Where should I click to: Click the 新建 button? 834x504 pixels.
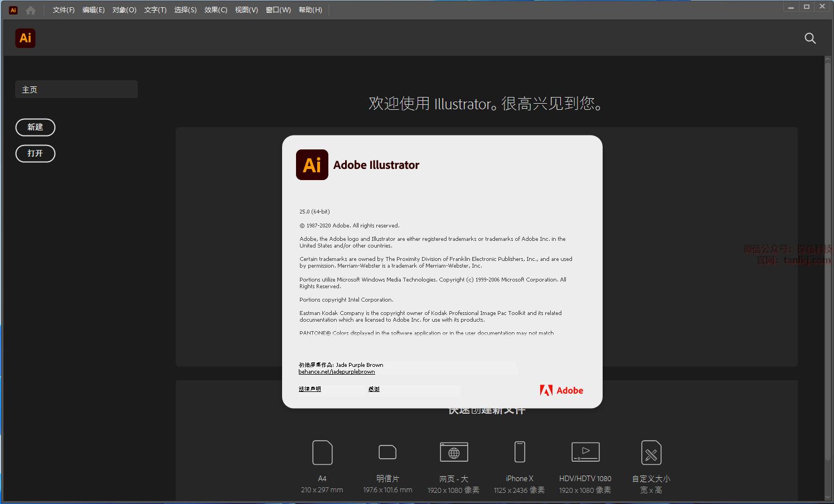pyautogui.click(x=35, y=127)
